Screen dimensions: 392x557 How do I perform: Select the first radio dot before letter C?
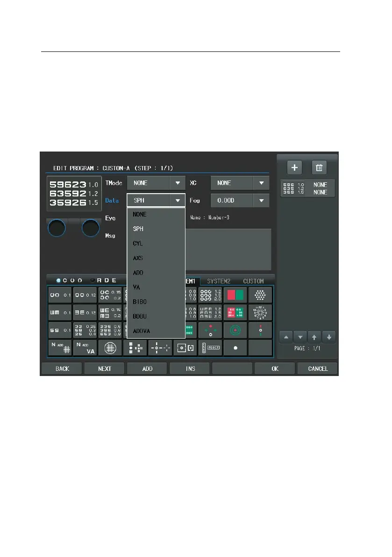point(58,281)
